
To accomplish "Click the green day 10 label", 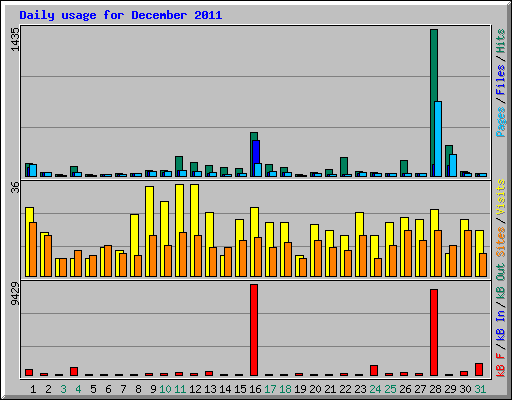I will pyautogui.click(x=165, y=389).
